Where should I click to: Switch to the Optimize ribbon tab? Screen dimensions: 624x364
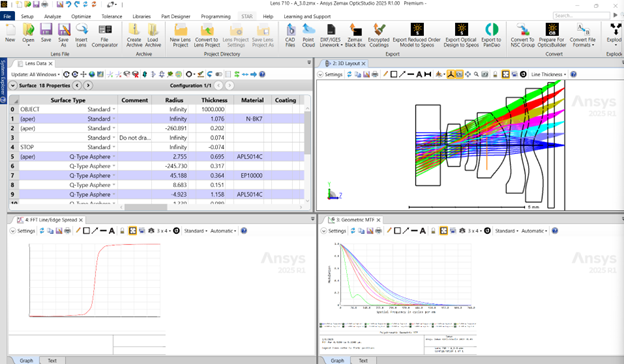point(81,16)
